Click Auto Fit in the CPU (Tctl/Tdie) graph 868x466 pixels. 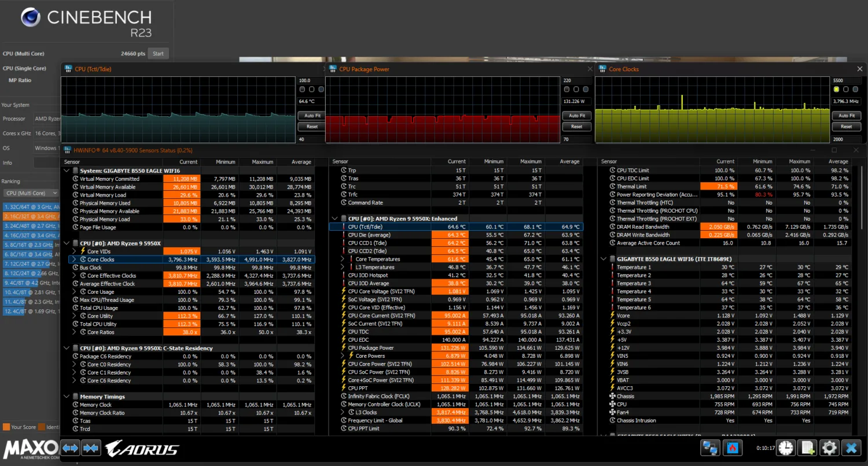click(312, 116)
